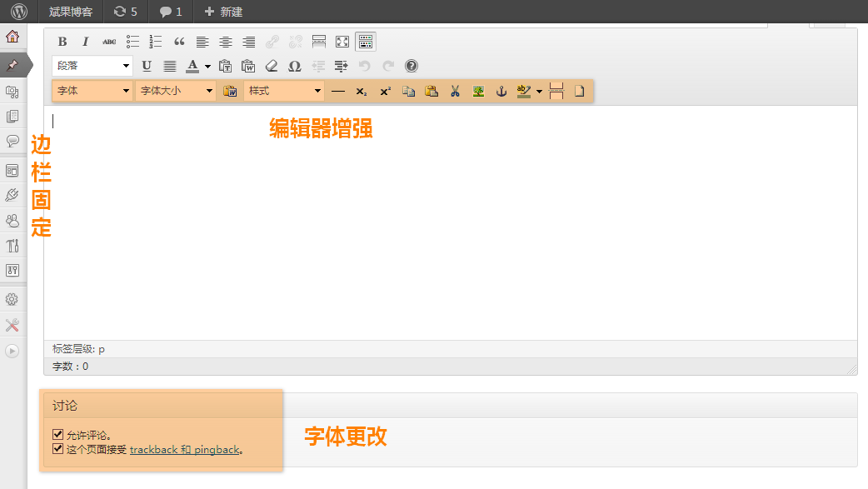Viewport: 868px width, 489px height.
Task: Toggle the kitchen sink toolbar
Action: (x=366, y=42)
